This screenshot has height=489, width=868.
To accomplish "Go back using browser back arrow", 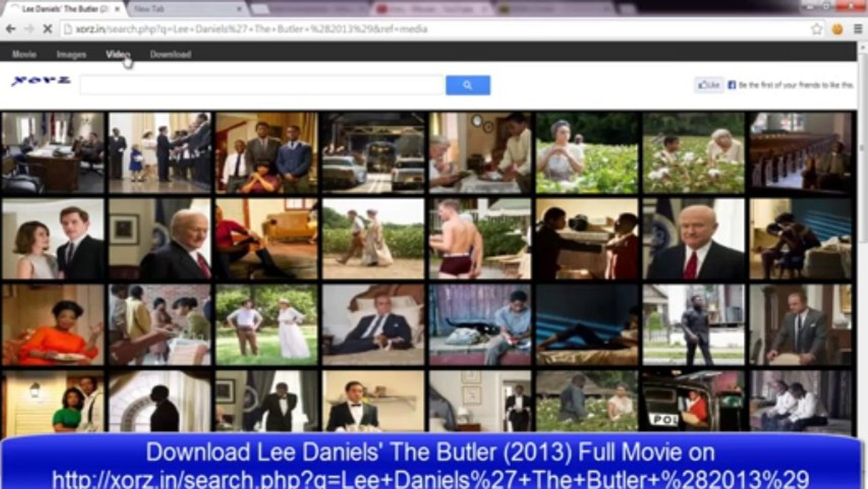I will 10,29.
